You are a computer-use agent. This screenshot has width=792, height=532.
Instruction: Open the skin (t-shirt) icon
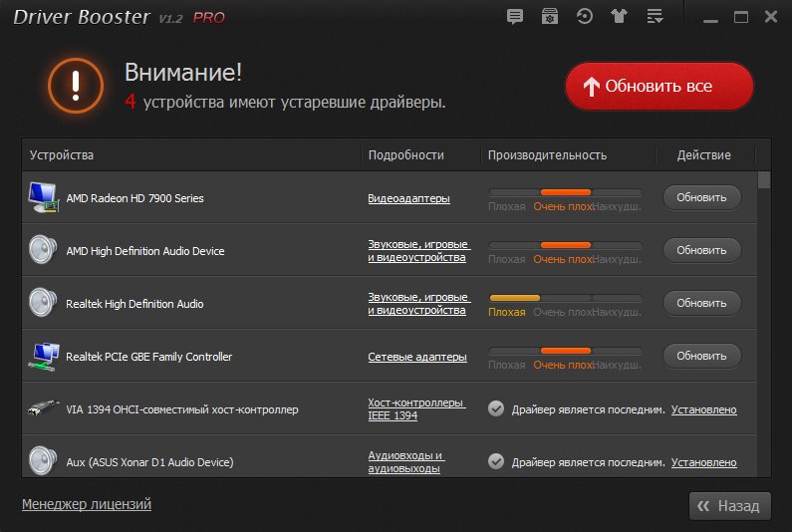(x=620, y=16)
